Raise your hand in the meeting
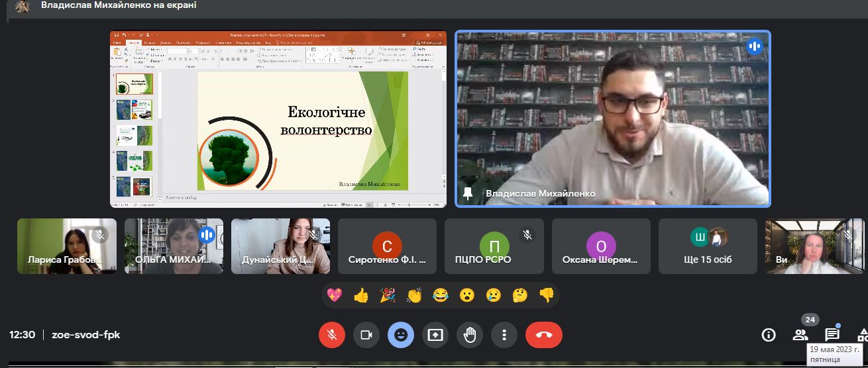Screen dimensions: 868x368 coord(470,335)
